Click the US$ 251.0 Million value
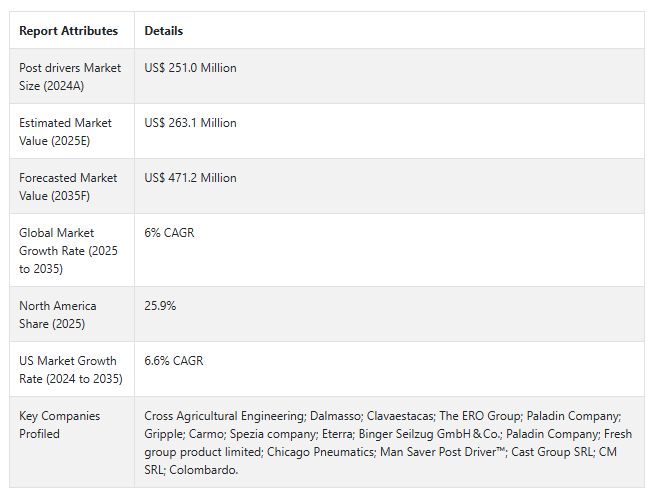This screenshot has height=490, width=651. pyautogui.click(x=190, y=68)
